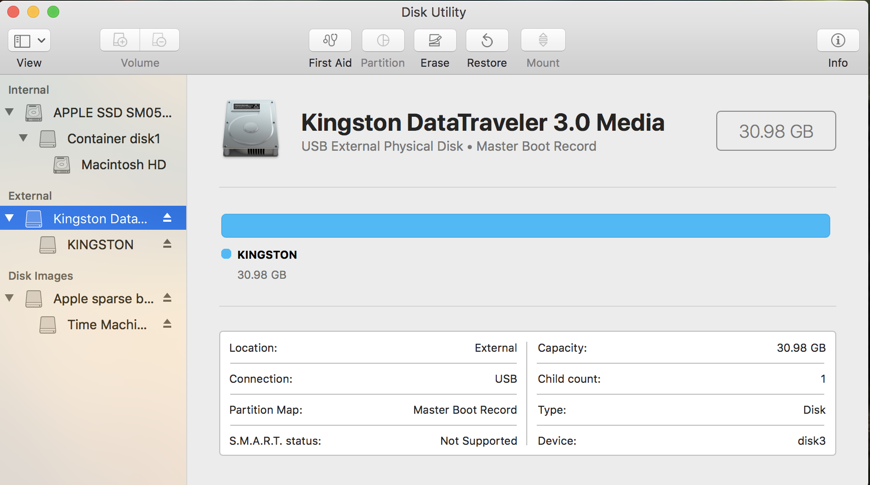
Task: Click the Restore toolbar icon
Action: click(x=487, y=40)
